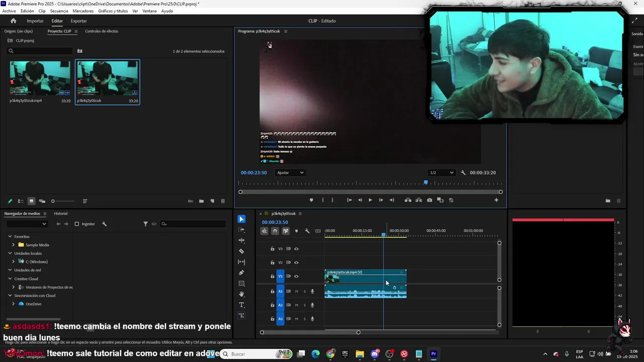The image size is (644, 362).
Task: Collapse the Unidades locales section
Action: pos(10,253)
